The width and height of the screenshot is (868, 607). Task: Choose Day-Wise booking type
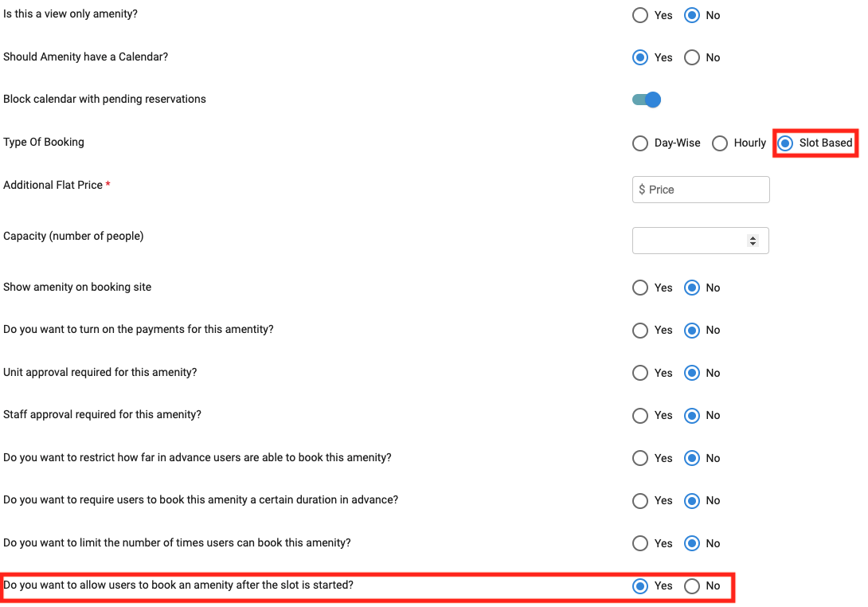pyautogui.click(x=640, y=143)
